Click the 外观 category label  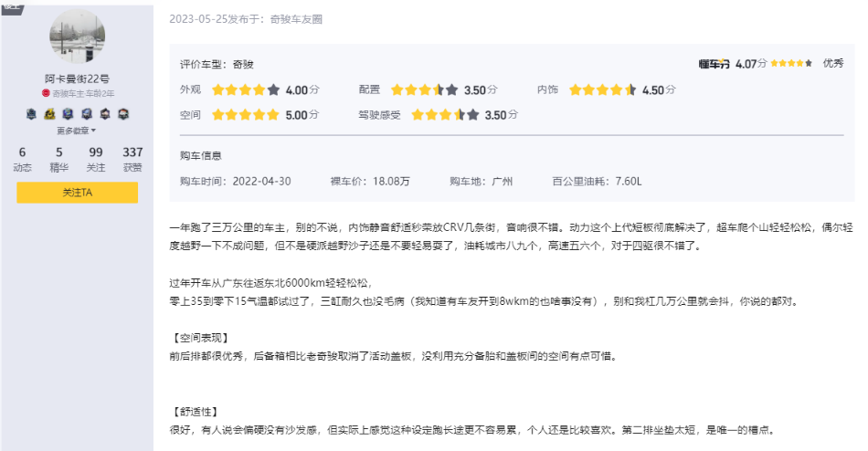[x=190, y=89]
